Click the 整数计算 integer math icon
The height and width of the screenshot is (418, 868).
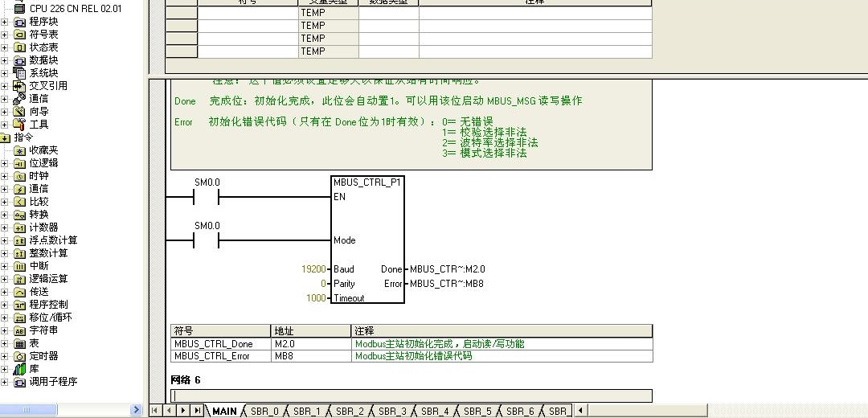tap(19, 253)
